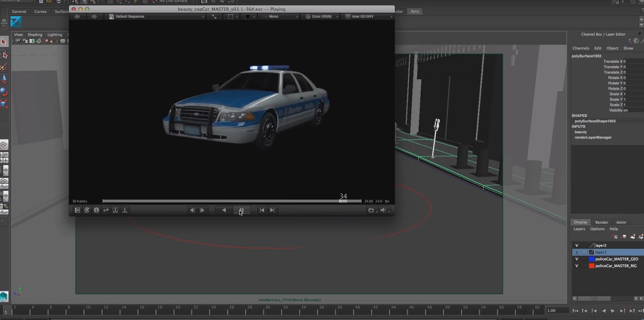This screenshot has width=644, height=320.
Task: Open the paint annotation tool in viewer
Action: point(87,210)
